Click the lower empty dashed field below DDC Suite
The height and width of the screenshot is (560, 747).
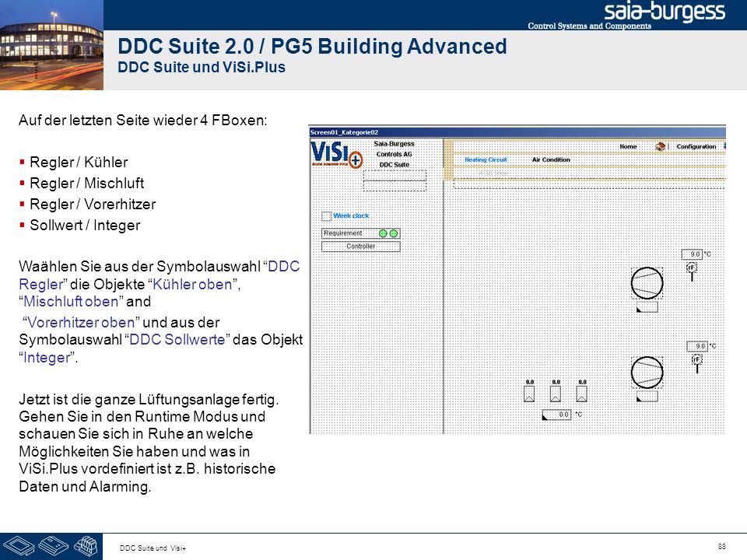(395, 186)
